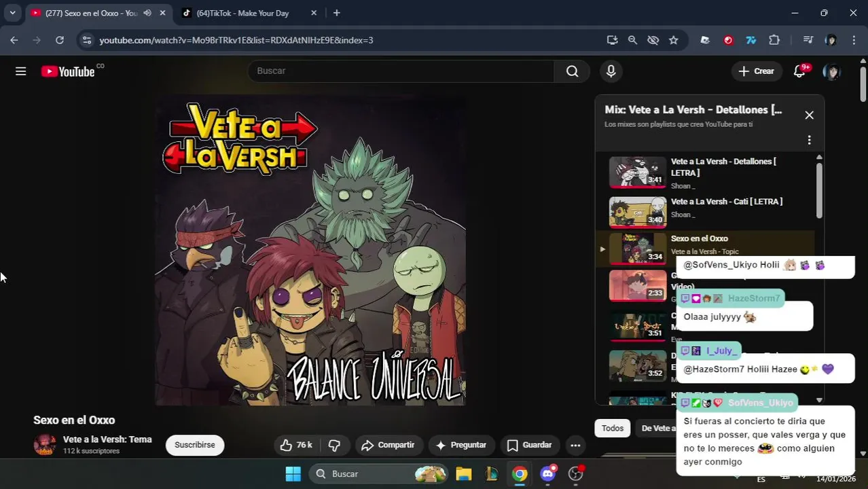Click the Crear create button

click(757, 71)
